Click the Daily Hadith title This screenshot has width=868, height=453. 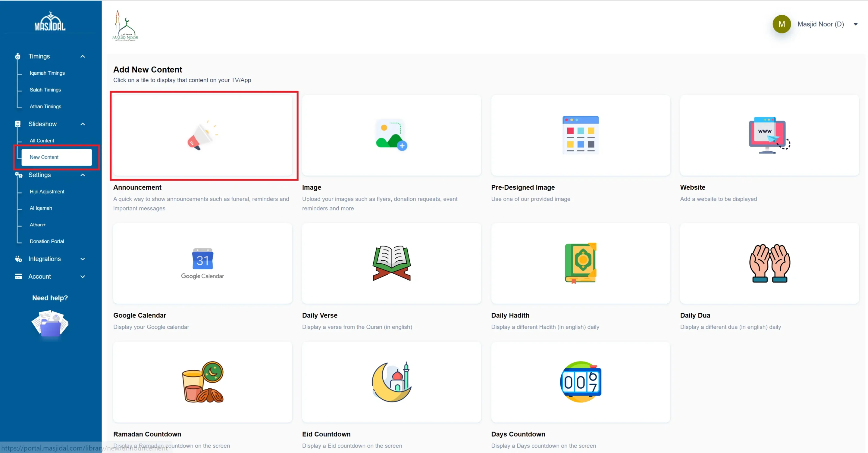pos(510,315)
